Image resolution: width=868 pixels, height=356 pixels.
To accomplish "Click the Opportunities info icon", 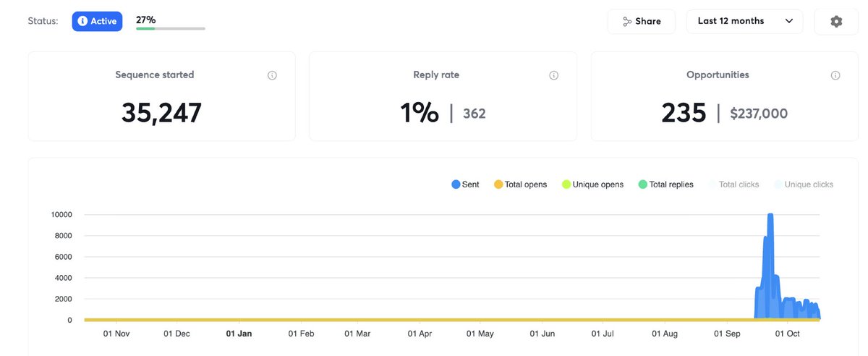I will (835, 75).
